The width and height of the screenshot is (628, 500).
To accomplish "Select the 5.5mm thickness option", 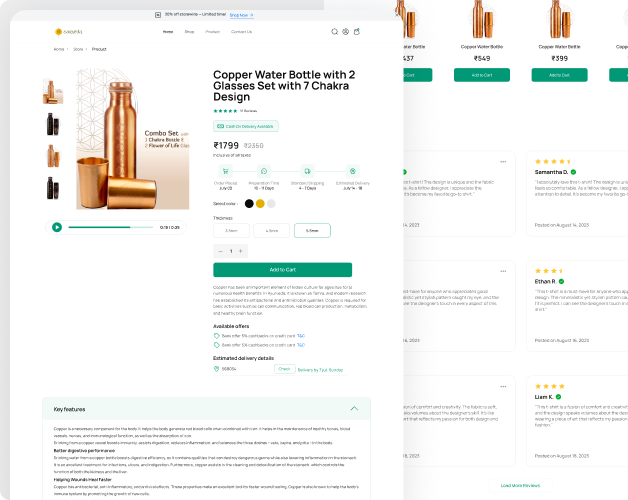I will pos(312,230).
